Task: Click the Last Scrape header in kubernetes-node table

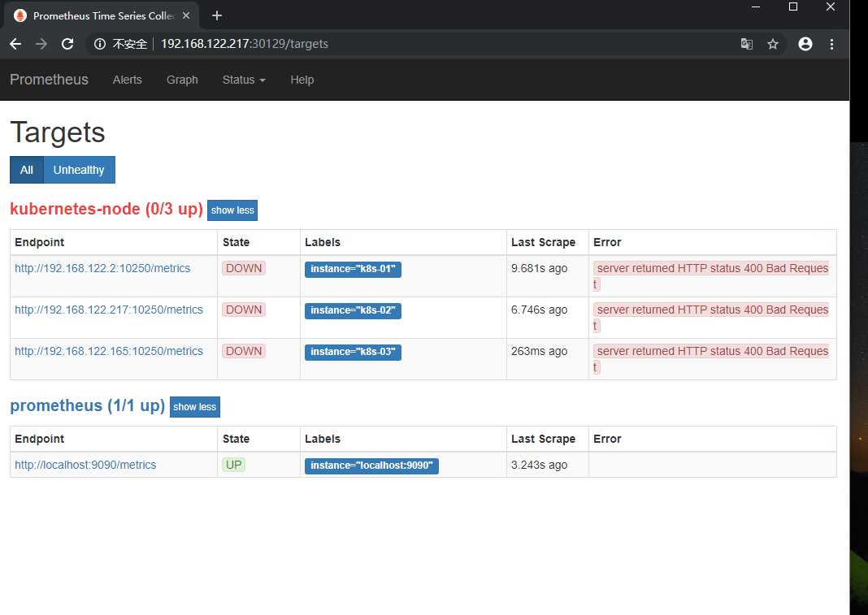Action: [543, 242]
